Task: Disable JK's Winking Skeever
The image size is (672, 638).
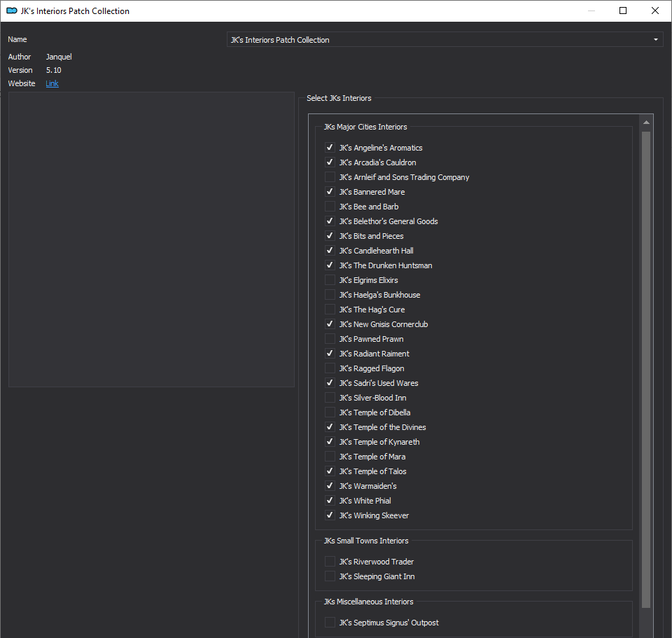Action: [330, 515]
